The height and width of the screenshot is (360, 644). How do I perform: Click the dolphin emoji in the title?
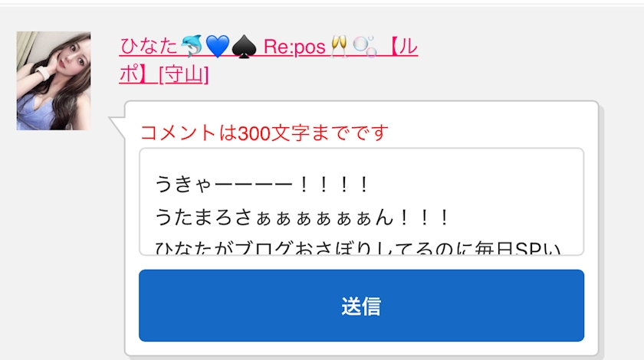[x=192, y=45]
